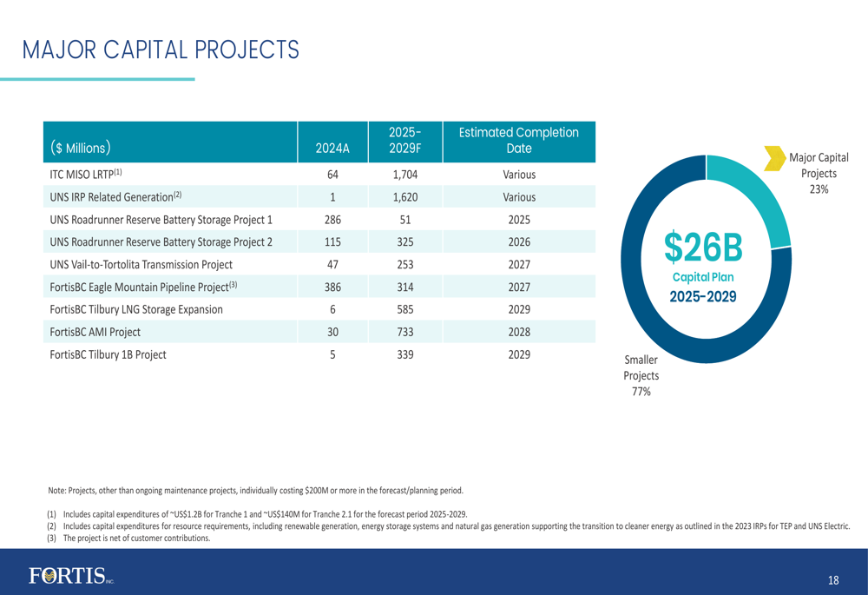Select the 2024A value "30" for FortisBC AMI
868x595 pixels.
click(x=332, y=332)
